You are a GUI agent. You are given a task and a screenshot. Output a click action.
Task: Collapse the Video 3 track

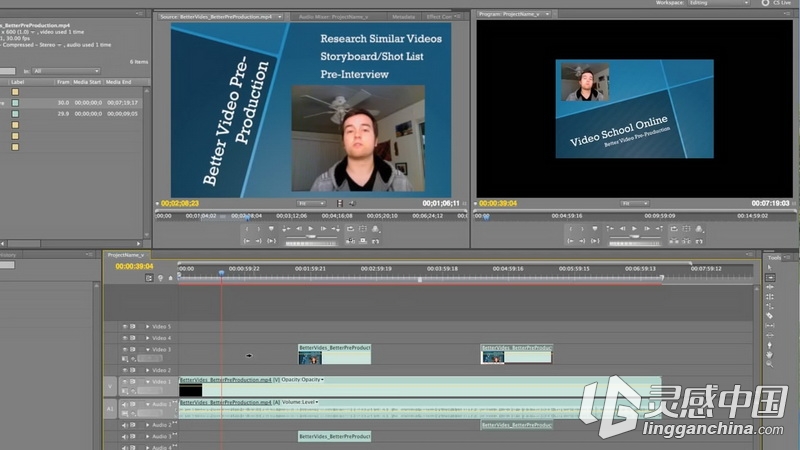pyautogui.click(x=147, y=349)
